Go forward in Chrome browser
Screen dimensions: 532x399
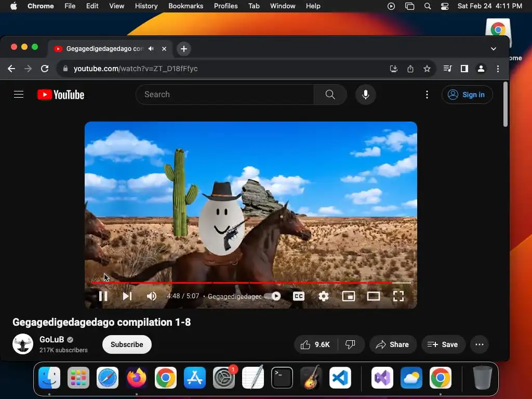pos(28,69)
